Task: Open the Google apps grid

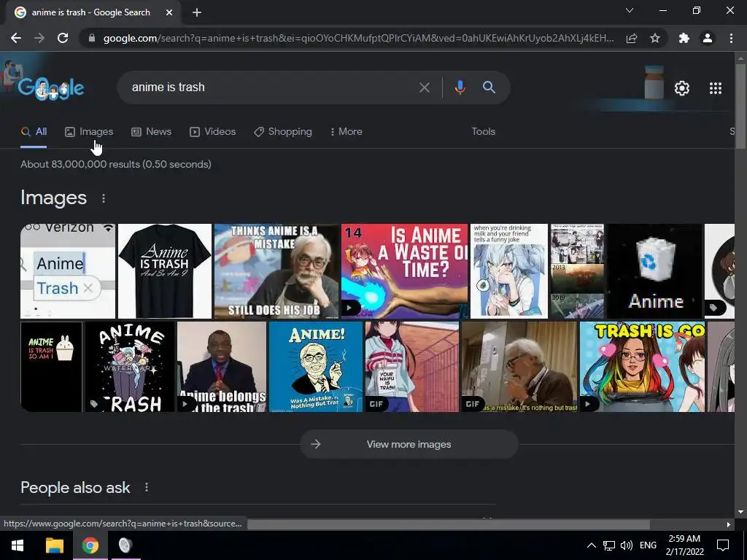Action: pos(715,88)
